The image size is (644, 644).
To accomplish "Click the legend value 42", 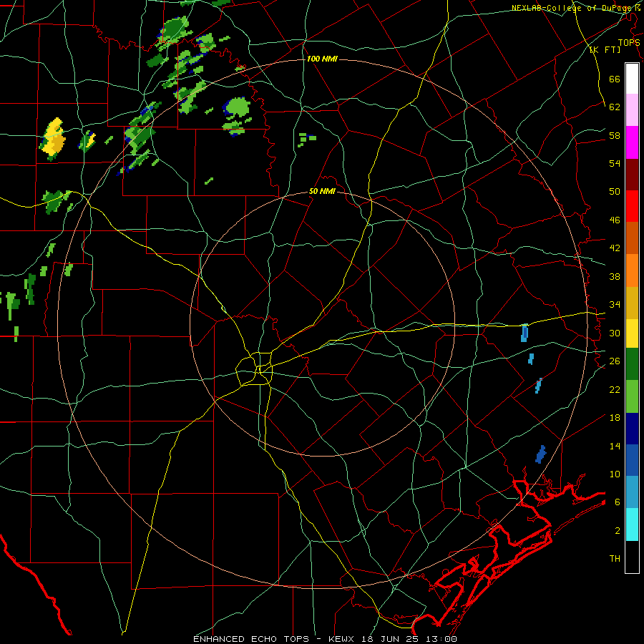I will click(615, 248).
